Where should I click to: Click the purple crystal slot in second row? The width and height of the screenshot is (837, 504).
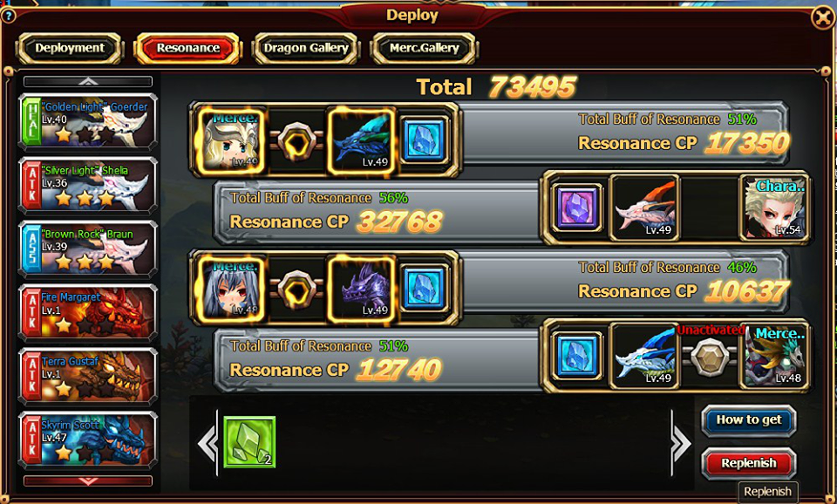576,208
